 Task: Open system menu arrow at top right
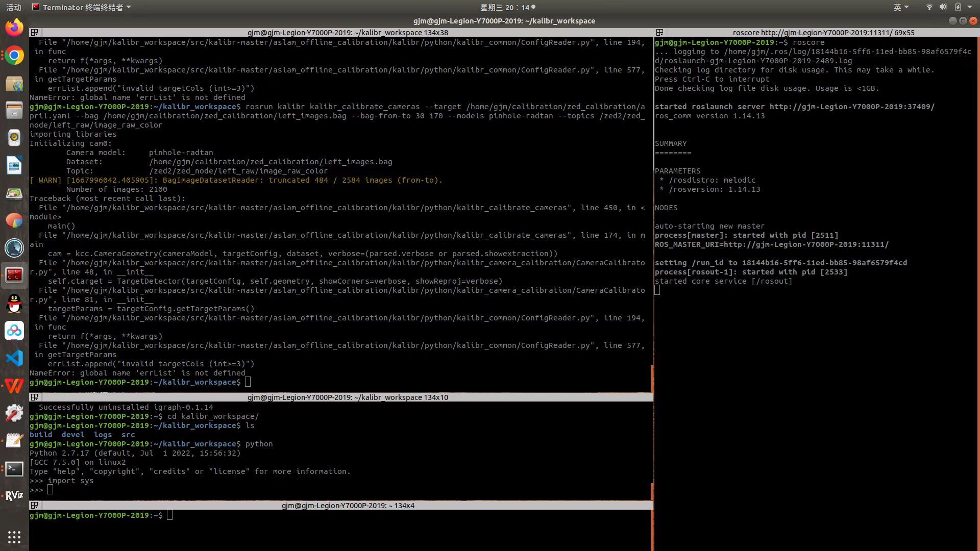point(970,7)
